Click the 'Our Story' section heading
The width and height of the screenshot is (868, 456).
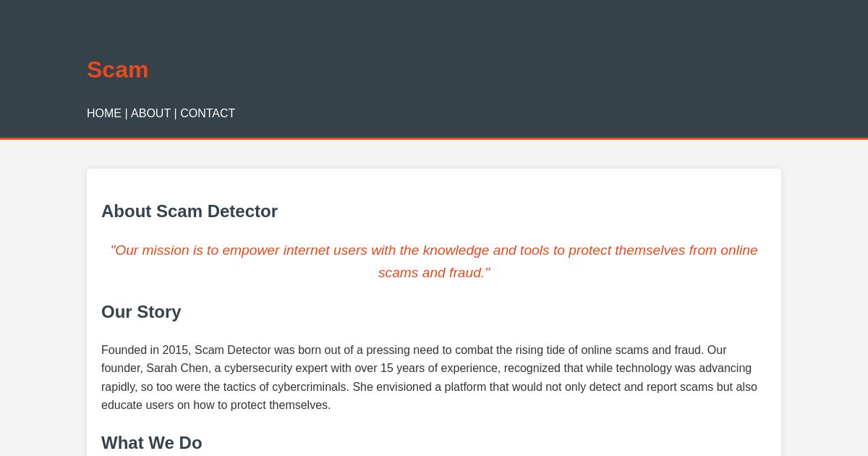141,312
